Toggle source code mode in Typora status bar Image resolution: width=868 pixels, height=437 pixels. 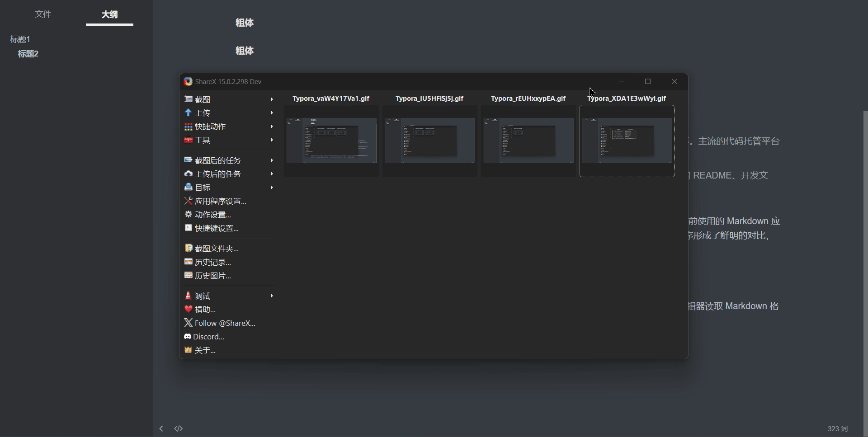(179, 428)
